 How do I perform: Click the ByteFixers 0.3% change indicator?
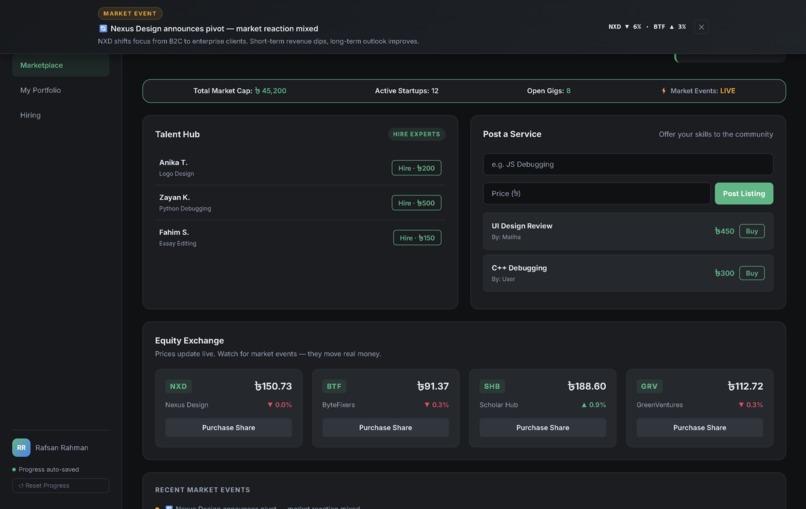(x=436, y=405)
